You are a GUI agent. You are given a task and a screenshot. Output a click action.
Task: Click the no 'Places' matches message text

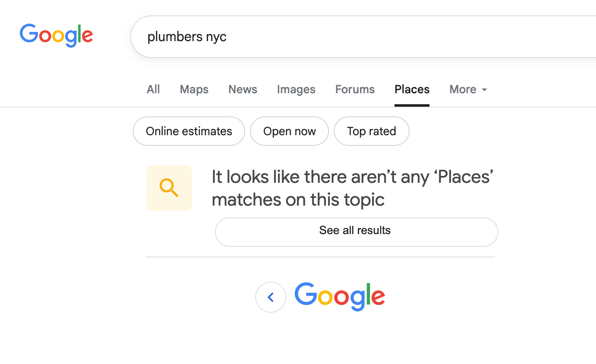click(x=353, y=188)
